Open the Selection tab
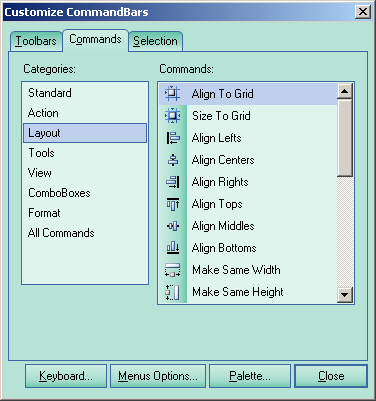This screenshot has width=376, height=401. point(155,41)
